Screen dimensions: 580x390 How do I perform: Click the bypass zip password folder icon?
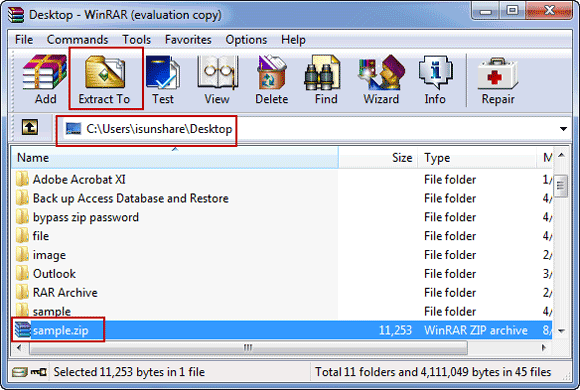pos(22,217)
